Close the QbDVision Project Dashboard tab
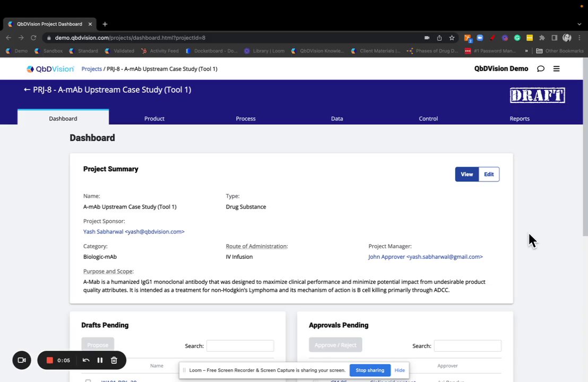This screenshot has height=382, width=588. [90, 24]
